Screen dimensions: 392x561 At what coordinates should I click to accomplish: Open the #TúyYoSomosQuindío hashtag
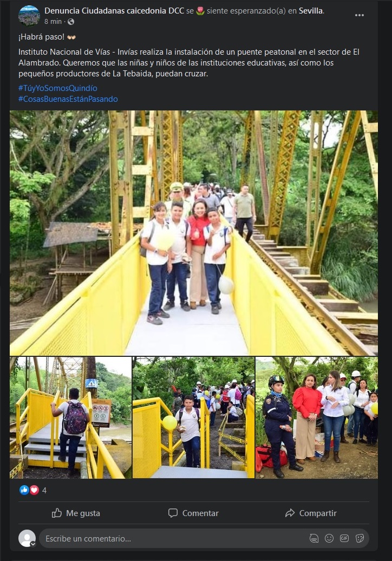click(x=57, y=88)
